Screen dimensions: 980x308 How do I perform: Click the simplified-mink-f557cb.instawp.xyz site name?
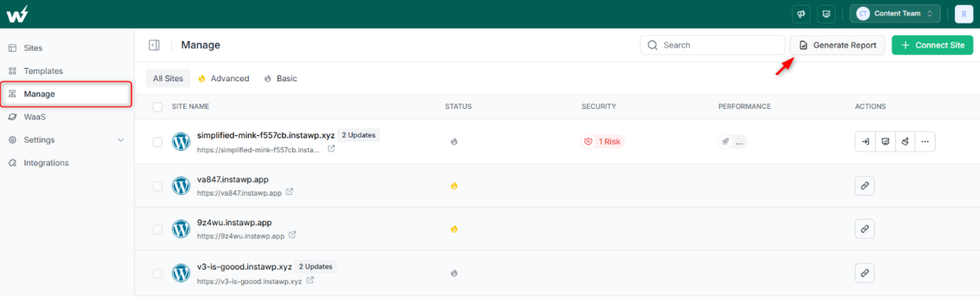(265, 135)
